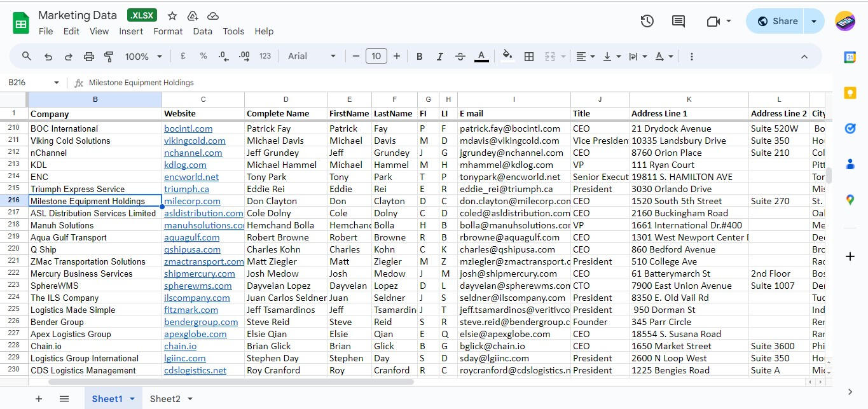Open the Google Sheets home icon
The height and width of the screenshot is (409, 868).
tap(21, 23)
